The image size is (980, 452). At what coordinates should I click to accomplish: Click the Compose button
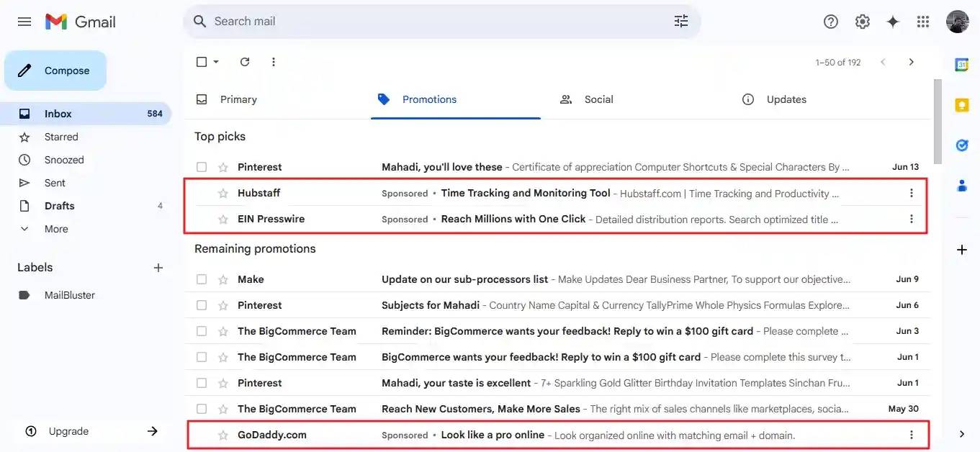click(x=55, y=71)
